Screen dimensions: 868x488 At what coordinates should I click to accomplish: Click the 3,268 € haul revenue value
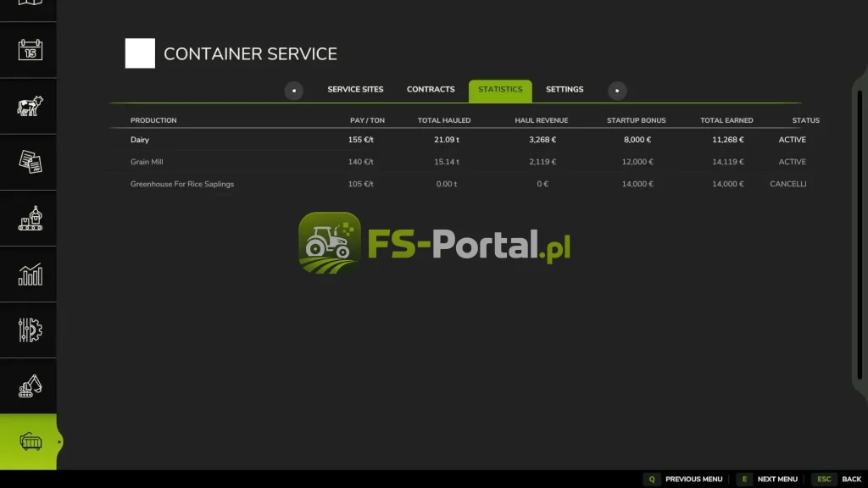[x=542, y=140]
